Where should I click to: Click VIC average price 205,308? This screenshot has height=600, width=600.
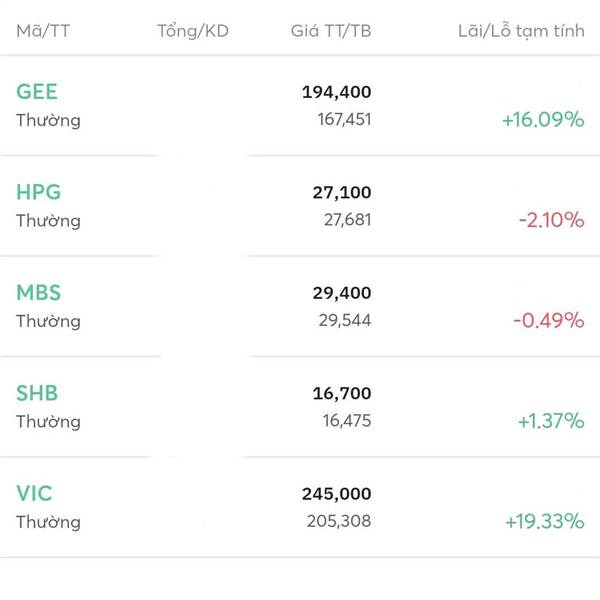(340, 521)
